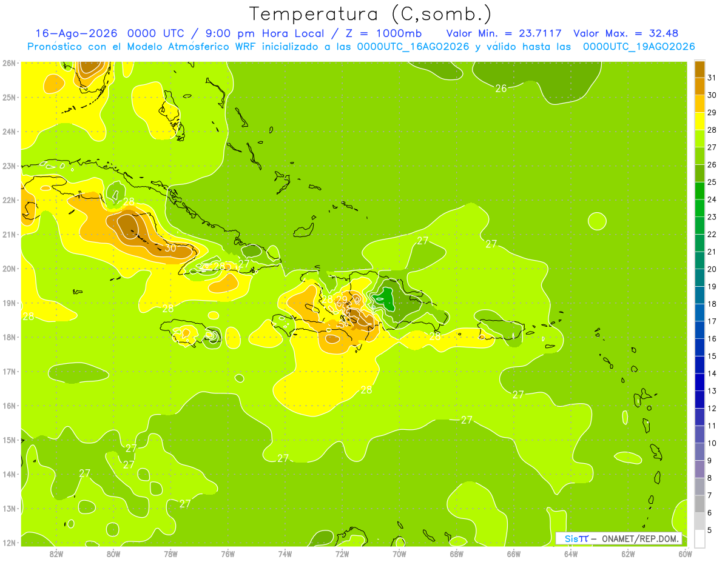Click the '60W' longitude axis label
728x562 pixels.
point(685,554)
